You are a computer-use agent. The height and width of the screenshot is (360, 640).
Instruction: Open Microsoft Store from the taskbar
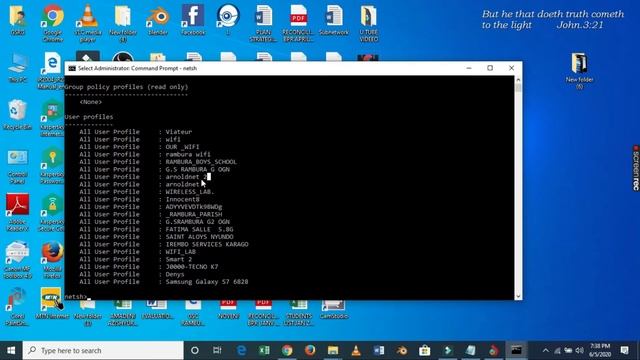tap(424, 350)
